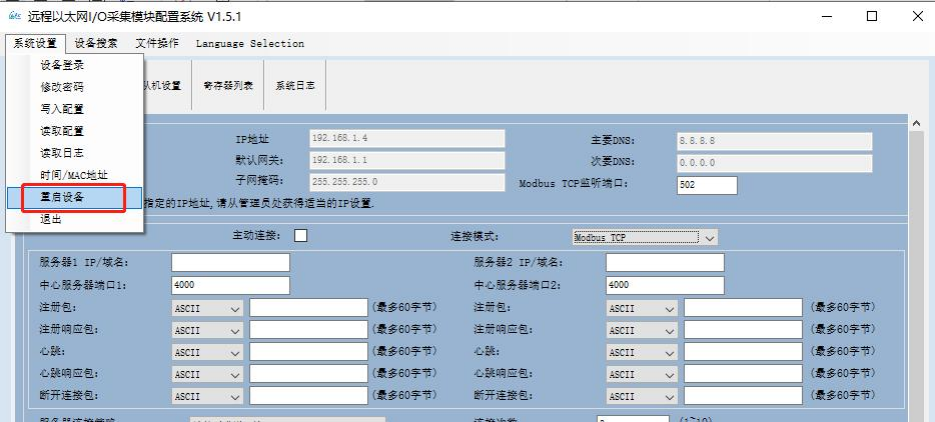Click the 连接模式 label text
This screenshot has height=422, width=935.
[474, 237]
